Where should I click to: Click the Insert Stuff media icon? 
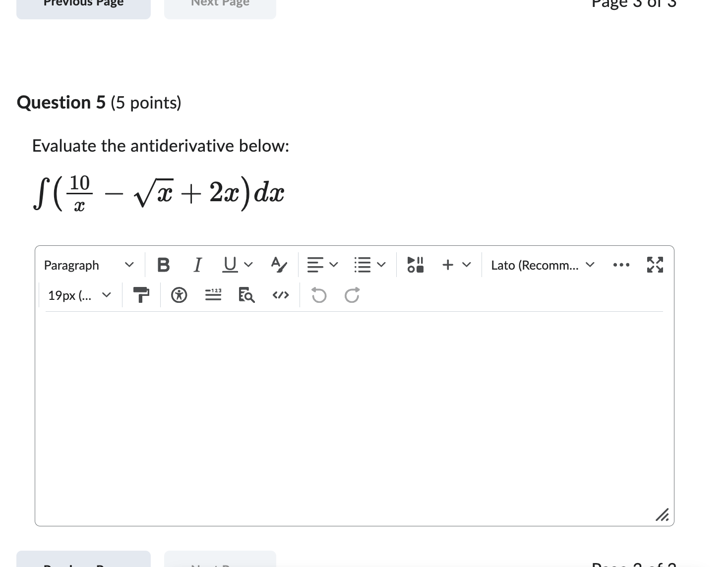415,265
